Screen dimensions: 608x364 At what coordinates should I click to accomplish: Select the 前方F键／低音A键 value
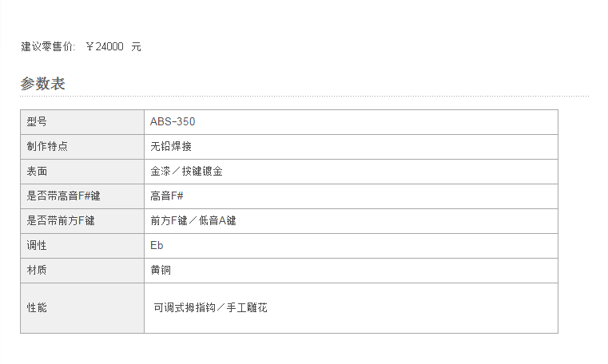point(193,221)
